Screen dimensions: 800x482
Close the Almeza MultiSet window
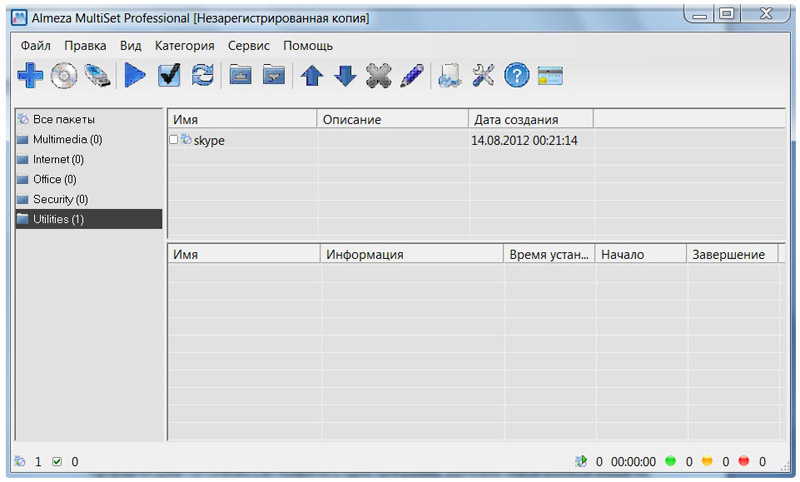point(766,14)
